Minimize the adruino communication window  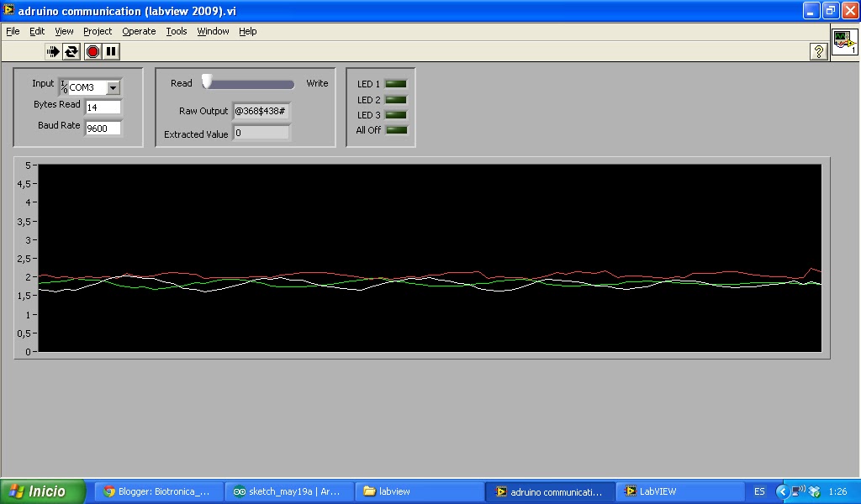(x=811, y=10)
